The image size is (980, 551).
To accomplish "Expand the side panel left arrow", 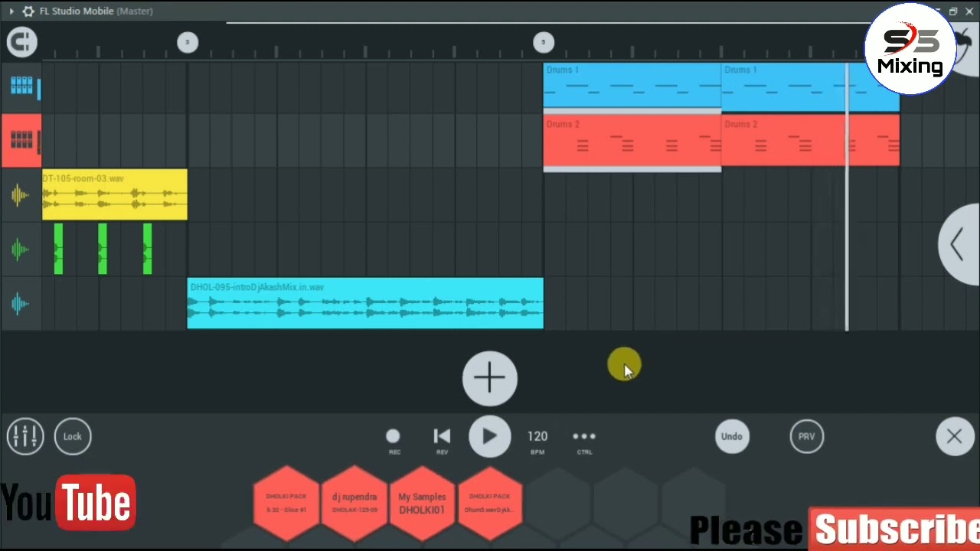I will pyautogui.click(x=960, y=245).
